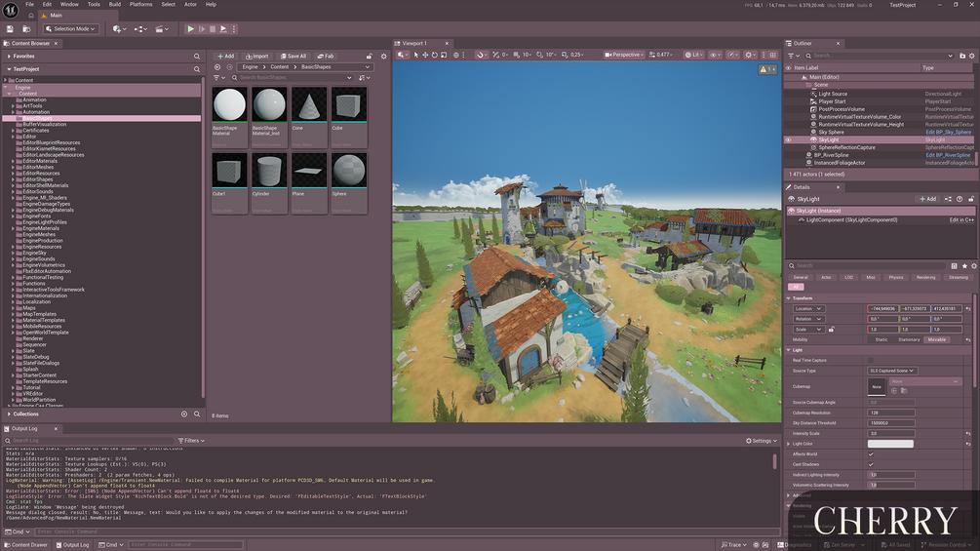This screenshot has height=551, width=980.
Task: Open the viewport Show eye menu
Action: [x=715, y=55]
